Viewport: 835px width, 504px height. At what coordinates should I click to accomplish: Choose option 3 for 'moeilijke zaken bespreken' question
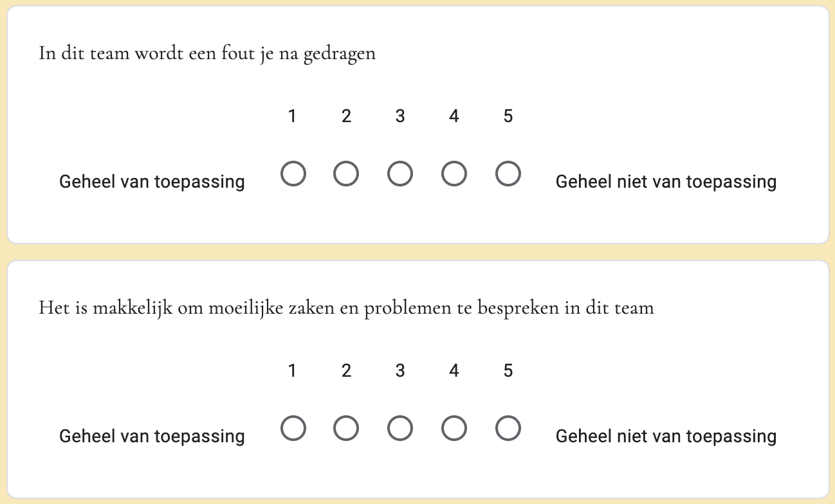tap(400, 429)
